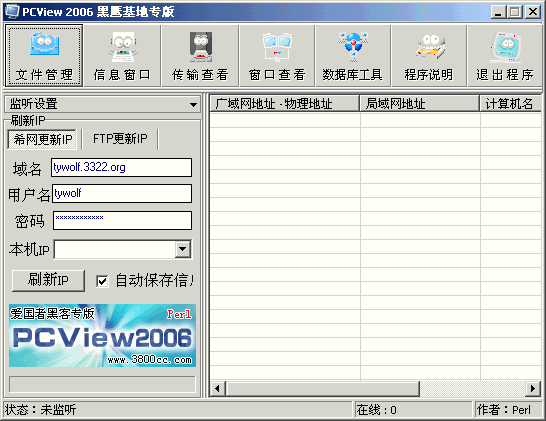This screenshot has width=546, height=421.
Task: Focus the 域名 domain input field
Action: click(x=121, y=167)
